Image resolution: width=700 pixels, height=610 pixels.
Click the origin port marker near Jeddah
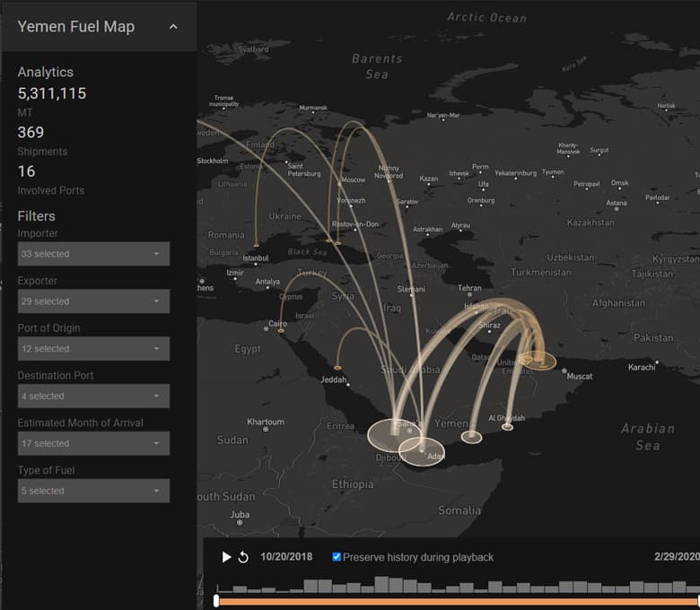point(337,368)
